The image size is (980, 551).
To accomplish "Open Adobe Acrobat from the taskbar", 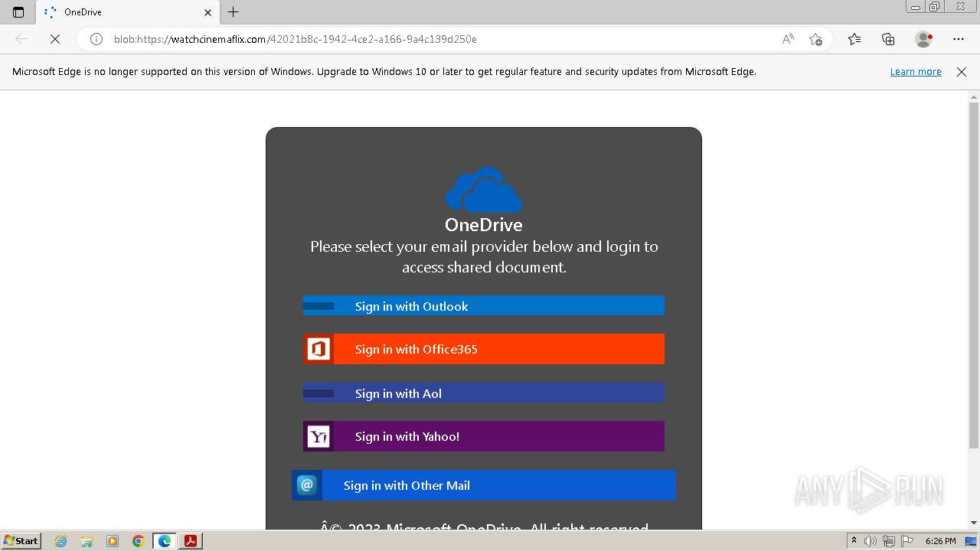I will (x=191, y=541).
